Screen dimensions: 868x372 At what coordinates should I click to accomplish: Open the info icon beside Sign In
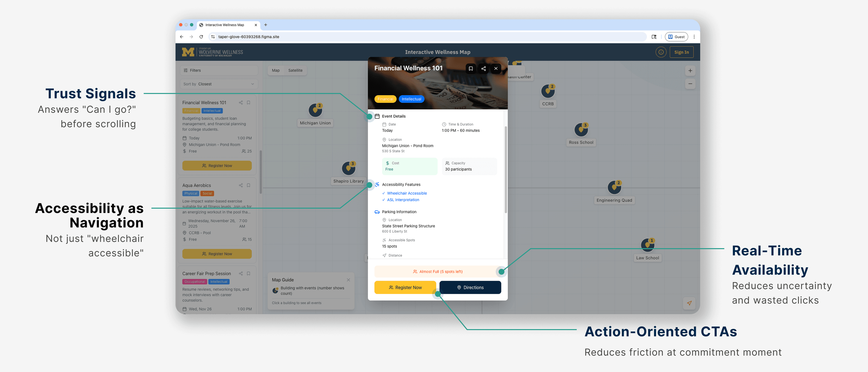[x=661, y=52]
